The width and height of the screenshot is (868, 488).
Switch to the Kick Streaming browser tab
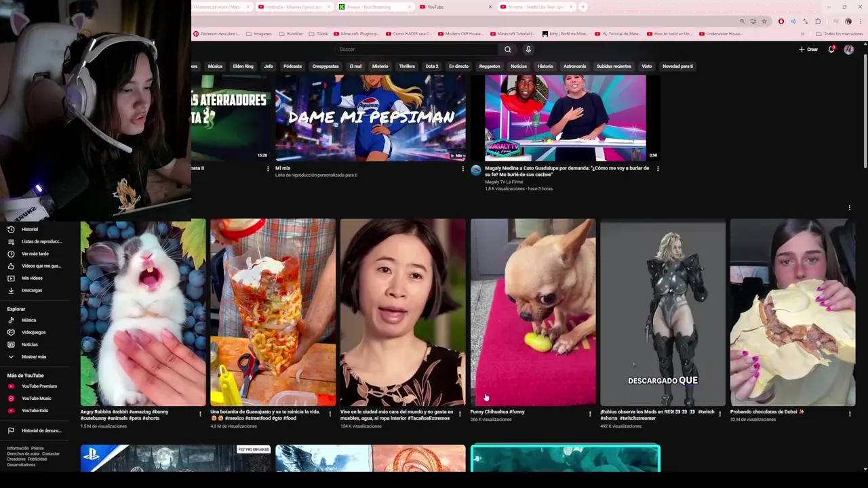[375, 7]
